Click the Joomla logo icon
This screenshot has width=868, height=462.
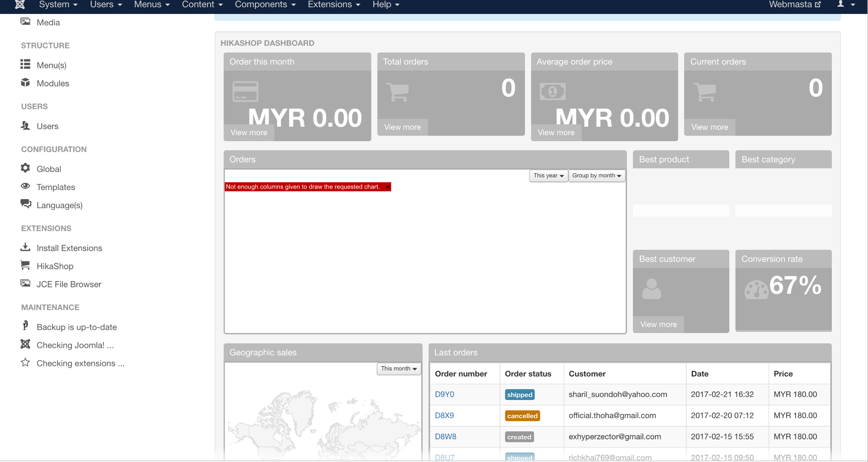19,5
